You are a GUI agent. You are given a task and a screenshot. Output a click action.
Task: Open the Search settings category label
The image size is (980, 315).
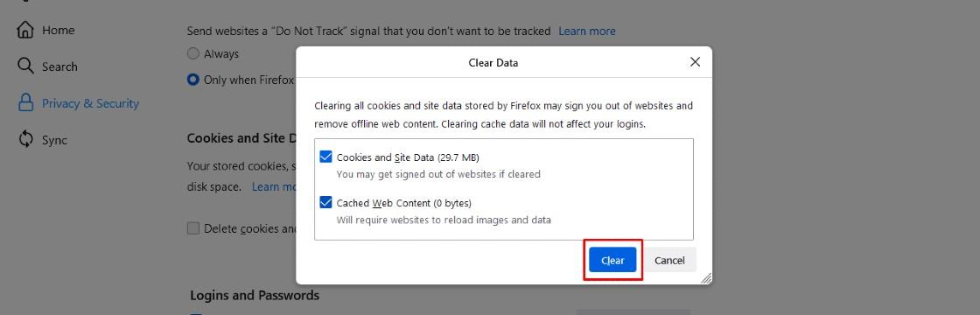[60, 66]
